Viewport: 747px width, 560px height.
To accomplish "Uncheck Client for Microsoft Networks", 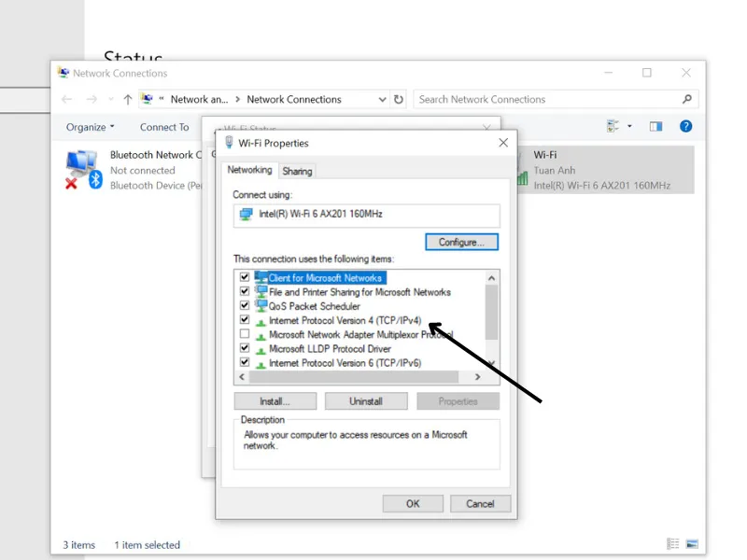I will (x=245, y=276).
